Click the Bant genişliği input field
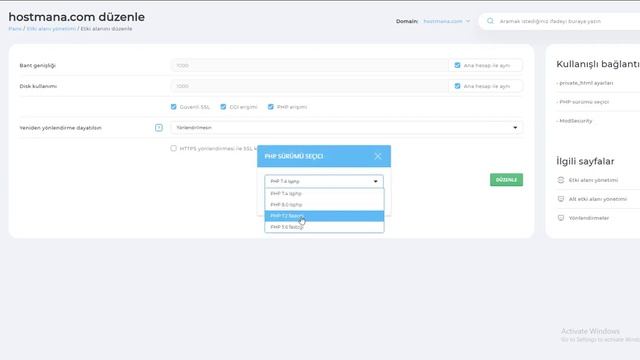The width and height of the screenshot is (640, 360). 310,65
